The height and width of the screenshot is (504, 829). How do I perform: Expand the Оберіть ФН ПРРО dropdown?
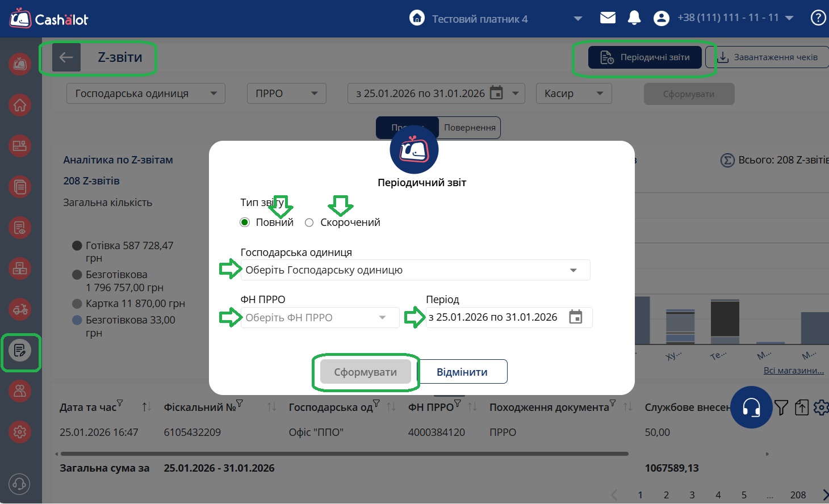point(320,318)
